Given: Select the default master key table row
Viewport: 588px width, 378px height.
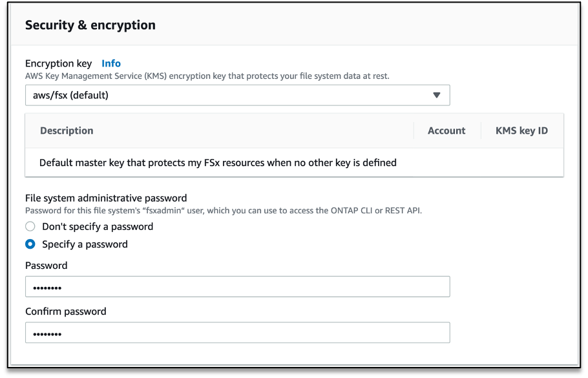Looking at the screenshot, I should 218,162.
